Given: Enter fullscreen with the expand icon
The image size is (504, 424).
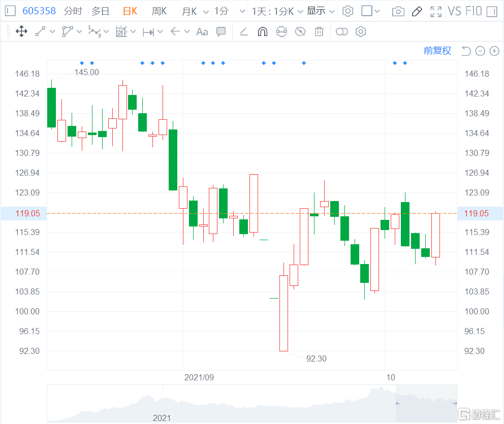Looking at the screenshot, I should point(436,12).
